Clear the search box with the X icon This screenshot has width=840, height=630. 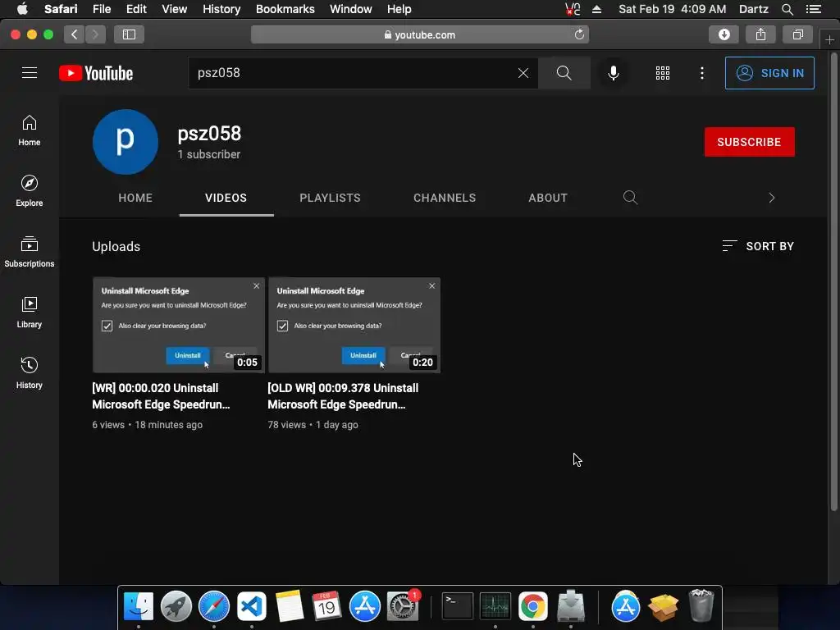[x=523, y=73]
